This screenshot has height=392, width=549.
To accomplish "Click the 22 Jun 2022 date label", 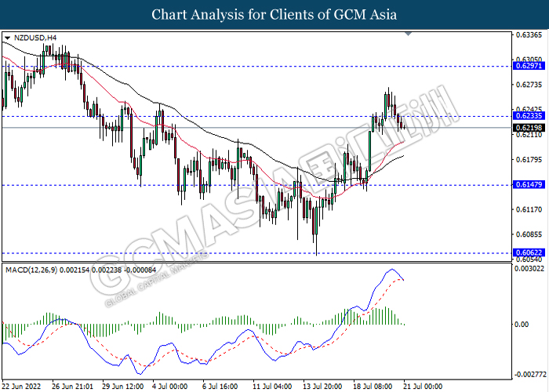I will (x=21, y=387).
